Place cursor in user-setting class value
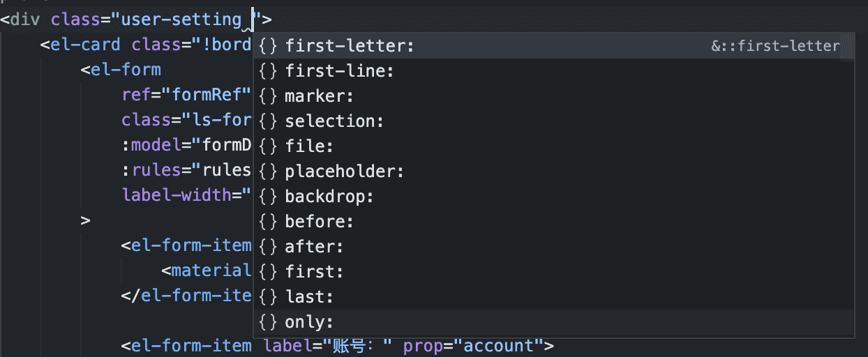Image resolution: width=868 pixels, height=357 pixels. click(x=186, y=20)
